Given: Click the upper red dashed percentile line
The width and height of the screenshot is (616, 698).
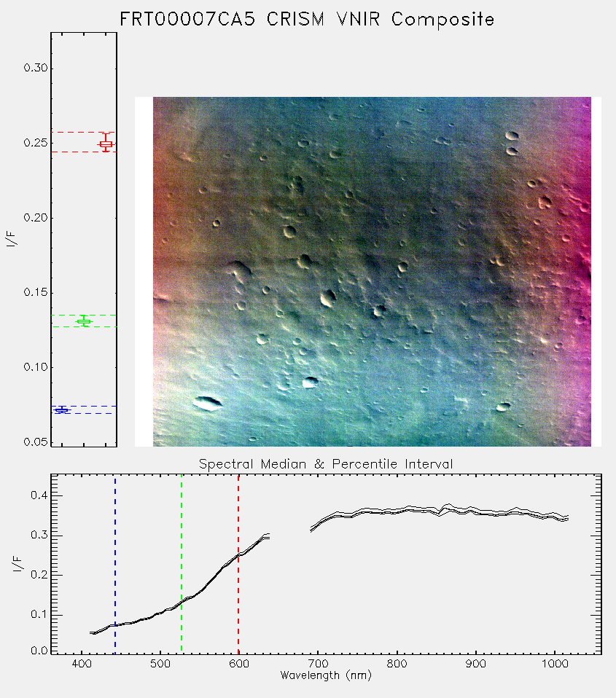Looking at the screenshot, I should coord(84,132).
